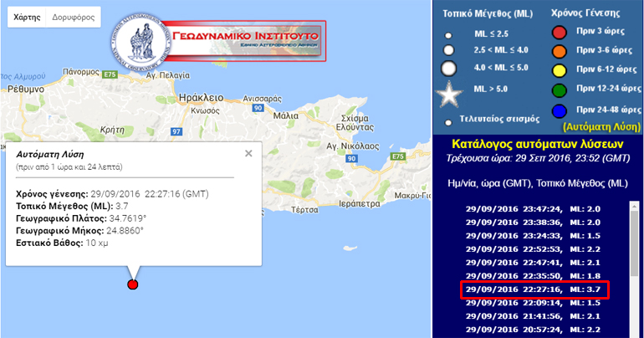Click the E75 road shield near Πάνορμος
This screenshot has width=644, height=338.
click(110, 74)
